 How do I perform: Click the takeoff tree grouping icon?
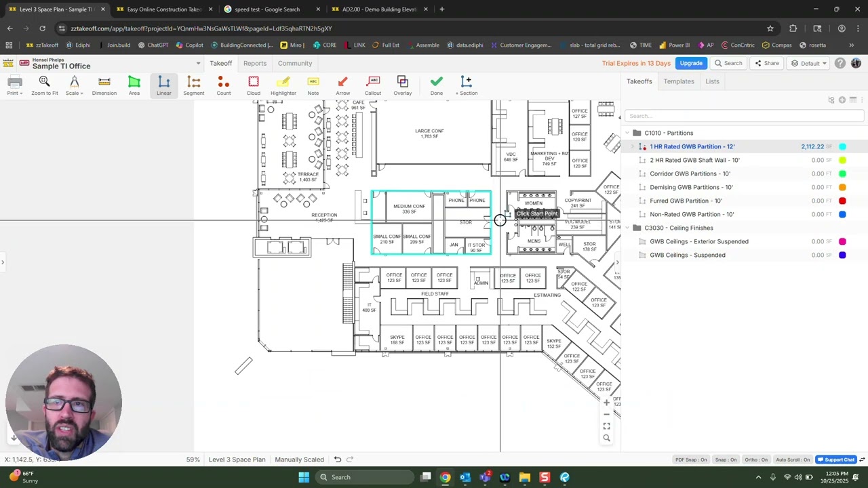tap(831, 100)
